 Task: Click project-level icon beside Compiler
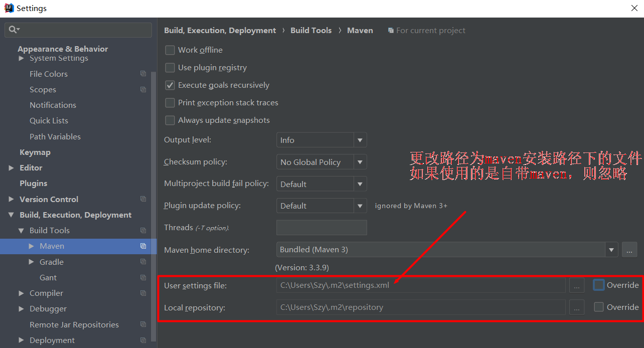[143, 293]
